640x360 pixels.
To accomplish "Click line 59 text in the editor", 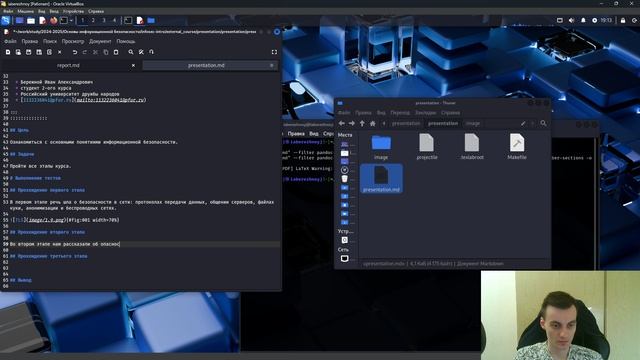I will point(65,244).
